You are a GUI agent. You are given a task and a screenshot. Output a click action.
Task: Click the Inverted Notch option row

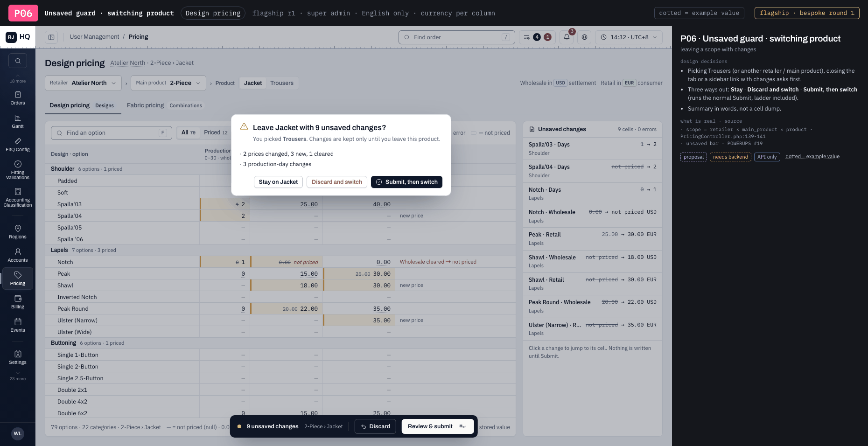click(x=280, y=297)
